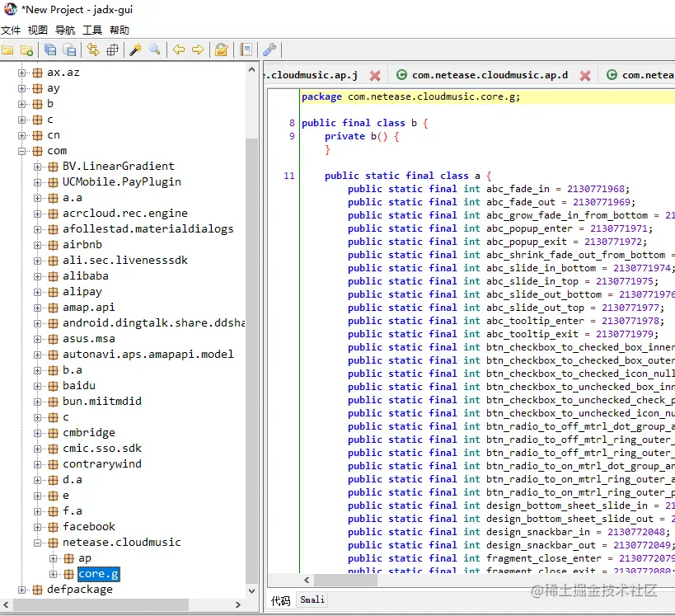Click the save all toolbar icon
This screenshot has width=675, height=616.
[50, 50]
